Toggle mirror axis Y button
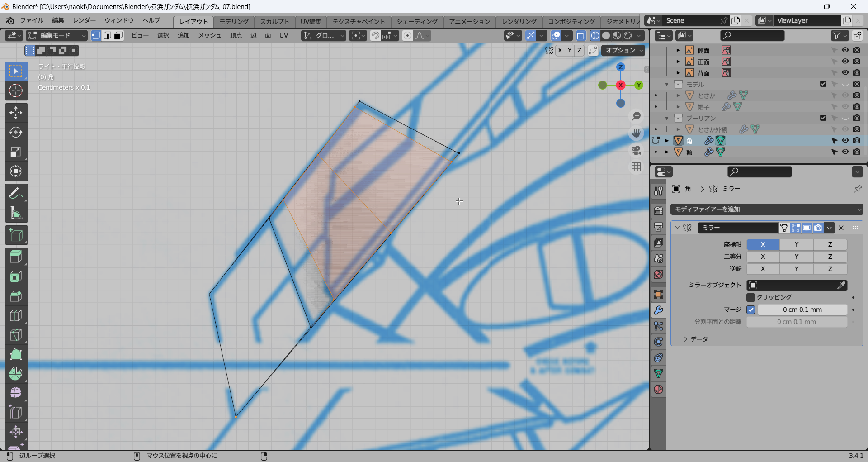Screen dimensions: 868x462 click(x=796, y=244)
